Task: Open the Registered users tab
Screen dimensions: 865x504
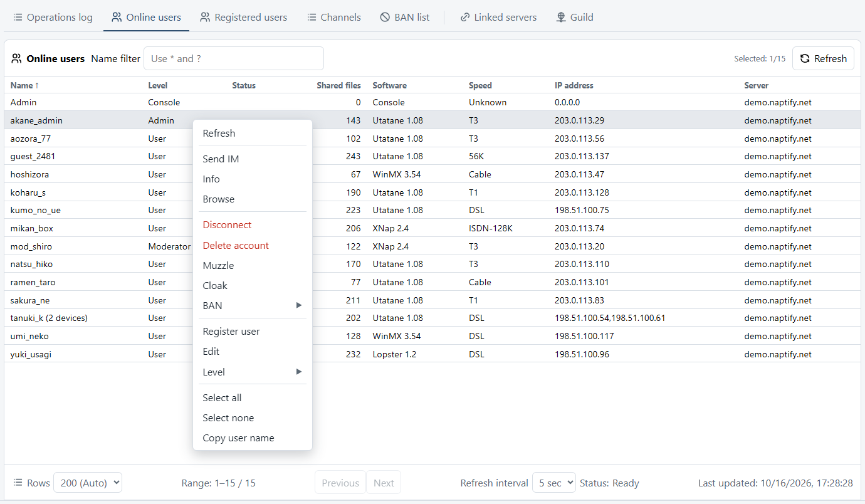Action: pyautogui.click(x=244, y=18)
